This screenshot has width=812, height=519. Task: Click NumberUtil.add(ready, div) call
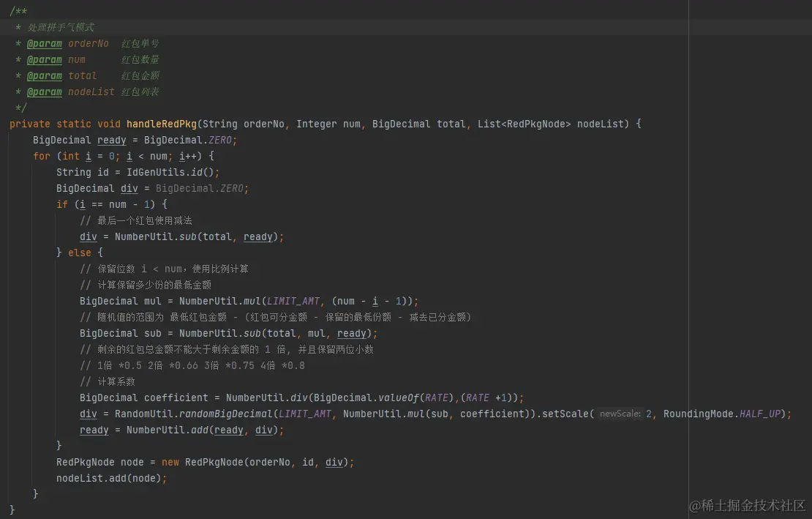[203, 430]
